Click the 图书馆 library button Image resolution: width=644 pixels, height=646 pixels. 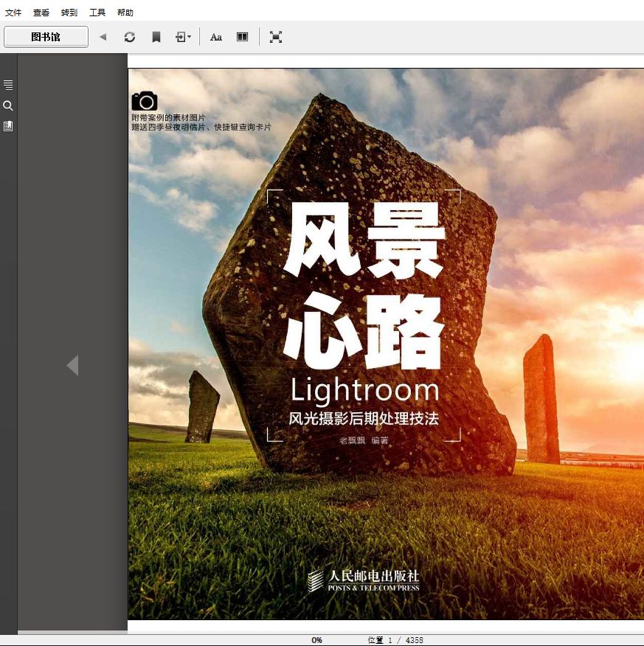[46, 37]
